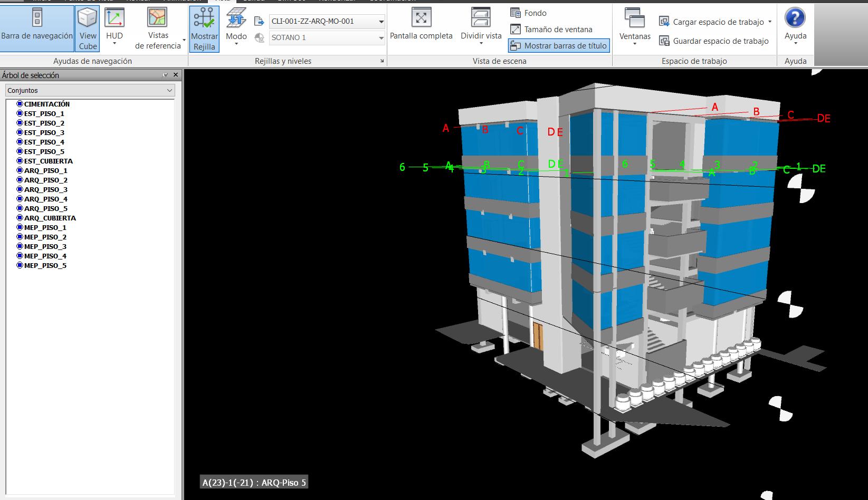The height and width of the screenshot is (500, 868).
Task: Click Tamaño de ventana button
Action: coord(551,30)
